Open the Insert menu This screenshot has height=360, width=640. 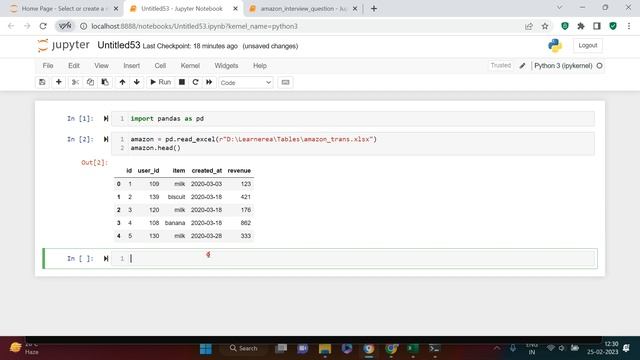pos(131,66)
